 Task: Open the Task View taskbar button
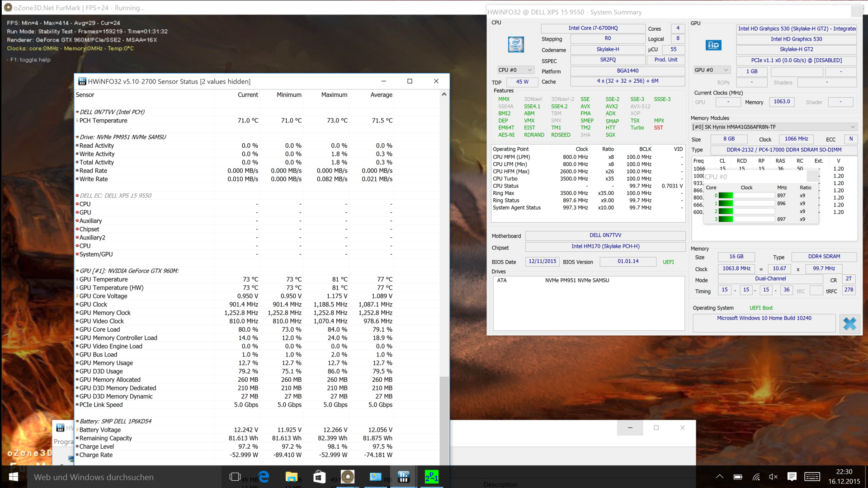pos(235,477)
